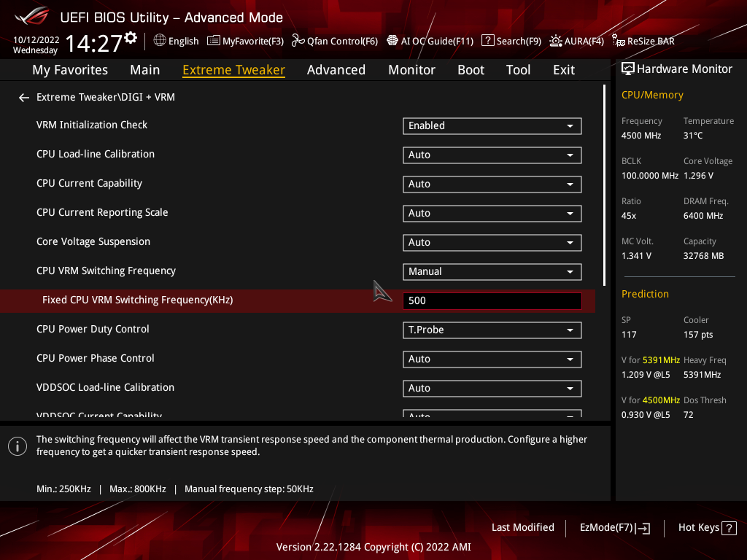Select the Fixed CPU VRM Switching Frequency(KHz) row label
The width and height of the screenshot is (747, 560).
[138, 300]
